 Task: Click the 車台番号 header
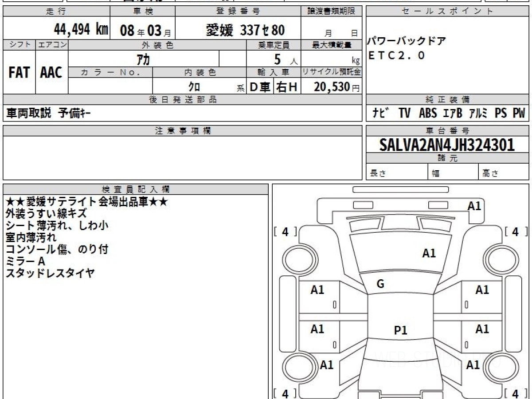click(x=447, y=131)
